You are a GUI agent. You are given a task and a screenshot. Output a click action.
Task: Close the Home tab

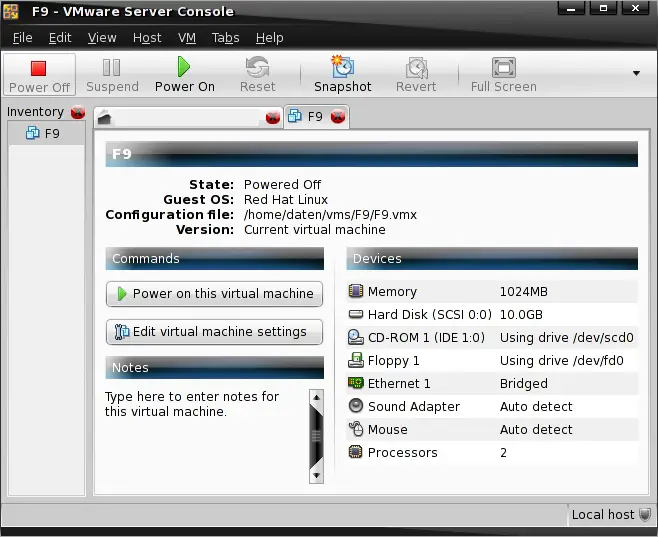click(x=273, y=117)
